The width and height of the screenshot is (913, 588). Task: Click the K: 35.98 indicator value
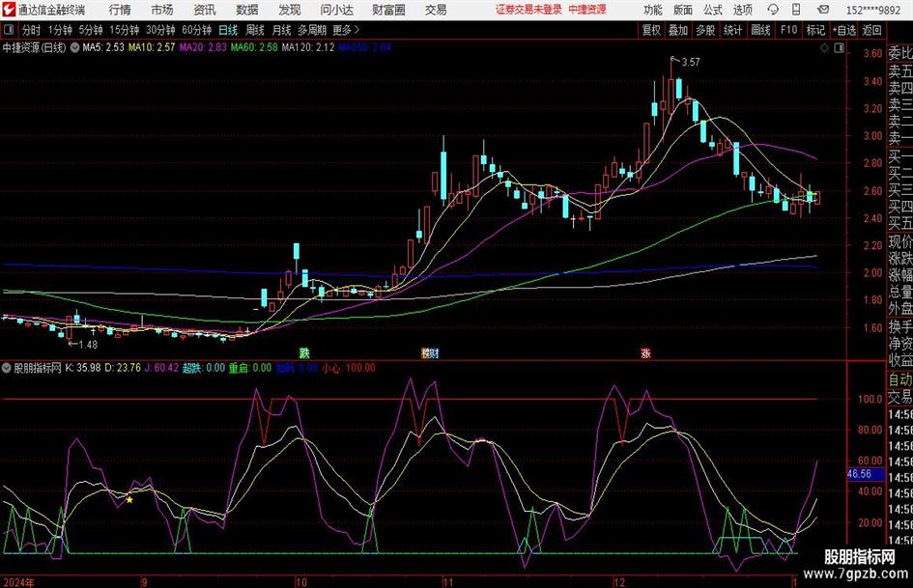(82, 368)
